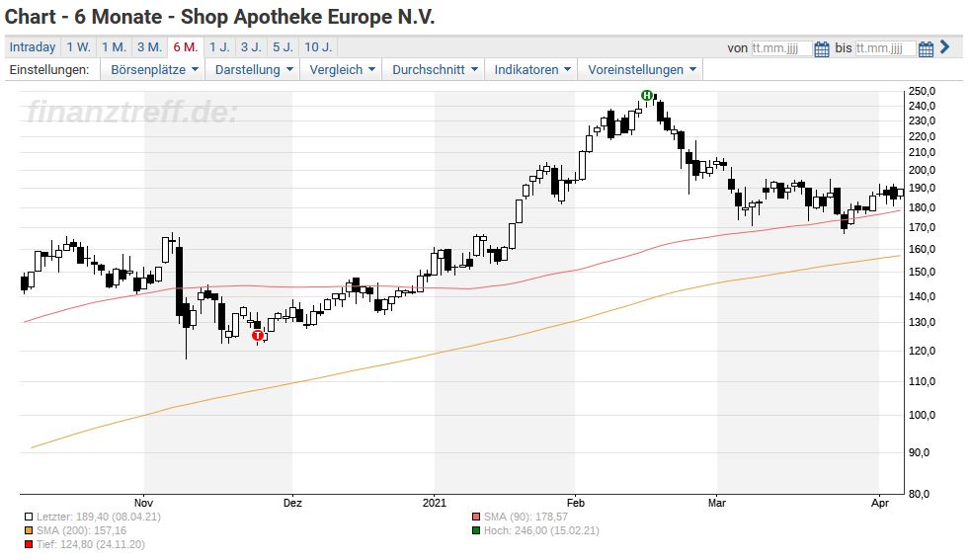Click the orange SMA (200) legend swatch

(x=29, y=531)
